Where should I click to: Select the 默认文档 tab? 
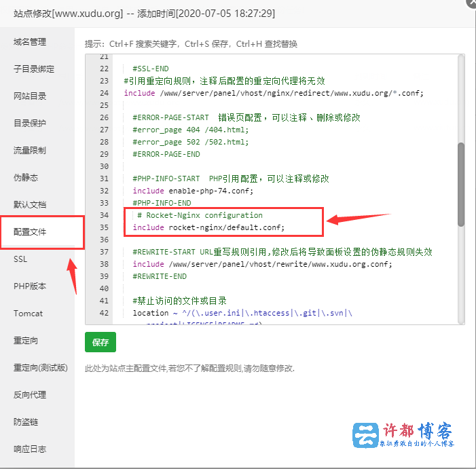tap(30, 205)
